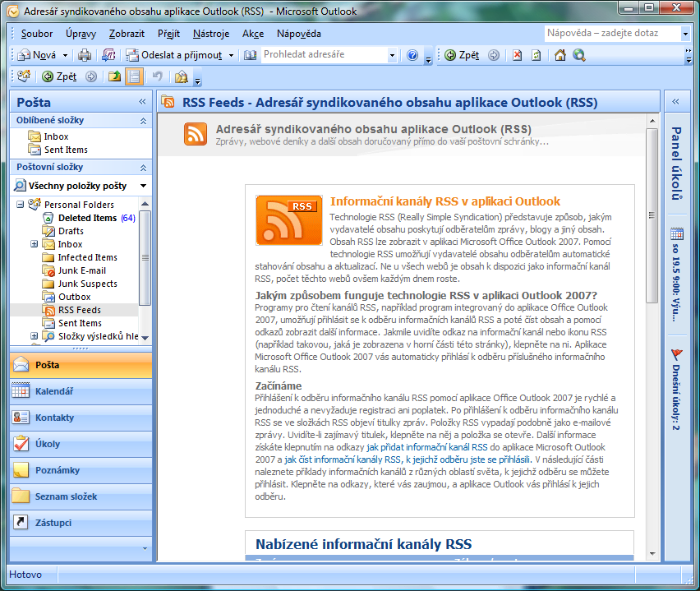Screen dimensions: 700x591
Task: Open the Address Book icon
Action: click(x=250, y=55)
